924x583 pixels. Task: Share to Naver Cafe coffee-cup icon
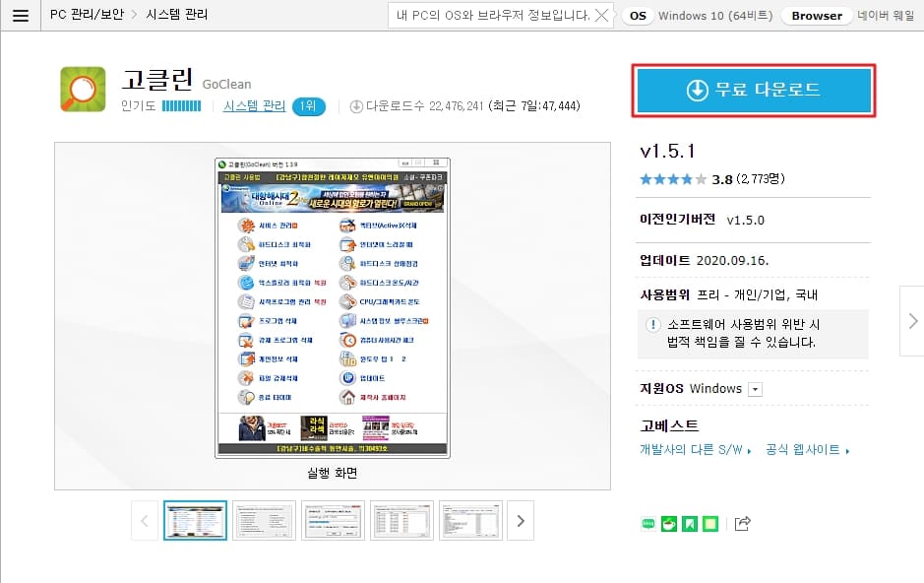click(669, 524)
